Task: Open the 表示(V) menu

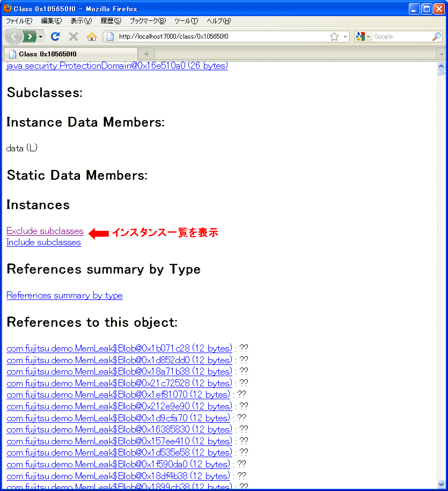Action: pos(81,21)
